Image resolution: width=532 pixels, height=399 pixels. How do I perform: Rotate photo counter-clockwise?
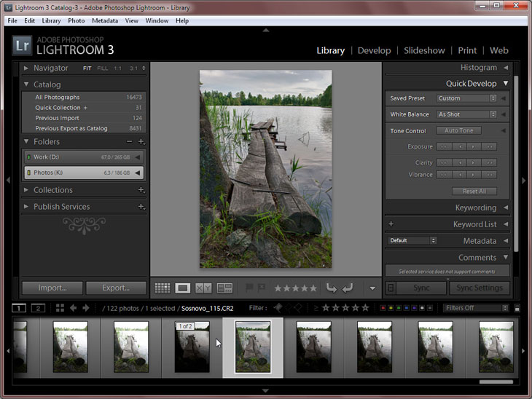pyautogui.click(x=332, y=288)
